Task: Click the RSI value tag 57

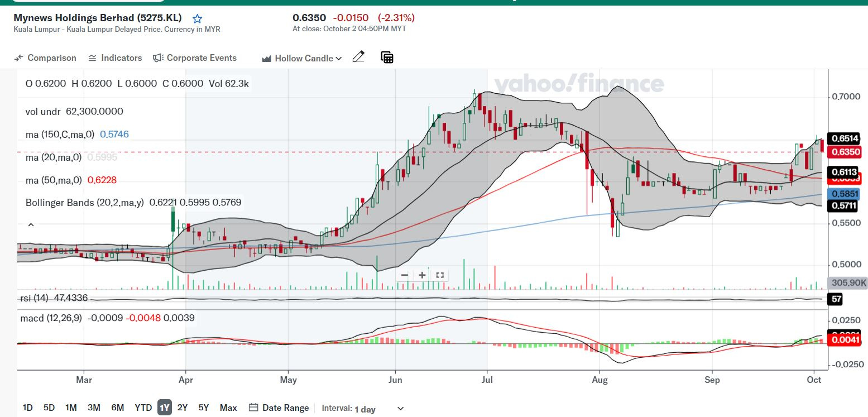Action: 836,299
